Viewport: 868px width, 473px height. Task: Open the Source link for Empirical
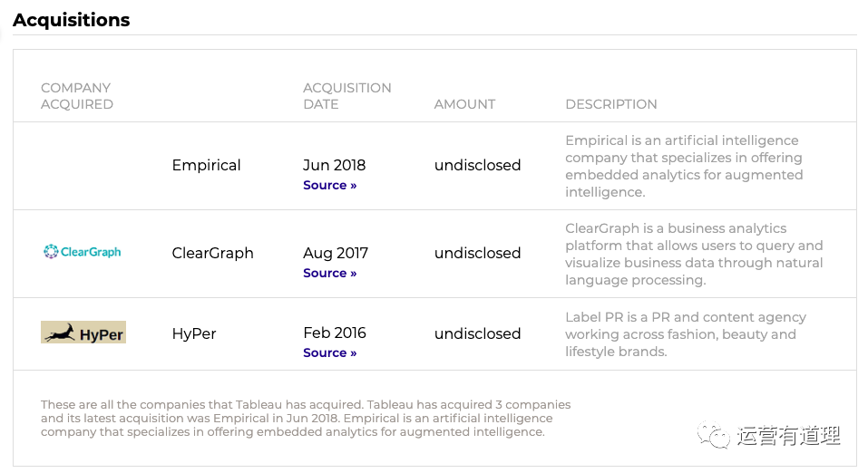coord(329,186)
